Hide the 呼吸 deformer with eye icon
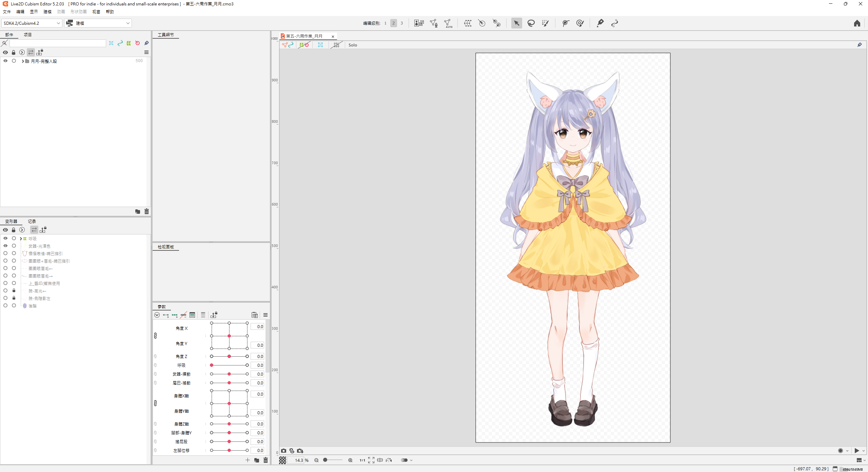Viewport: 868px width, 472px height. [5, 239]
